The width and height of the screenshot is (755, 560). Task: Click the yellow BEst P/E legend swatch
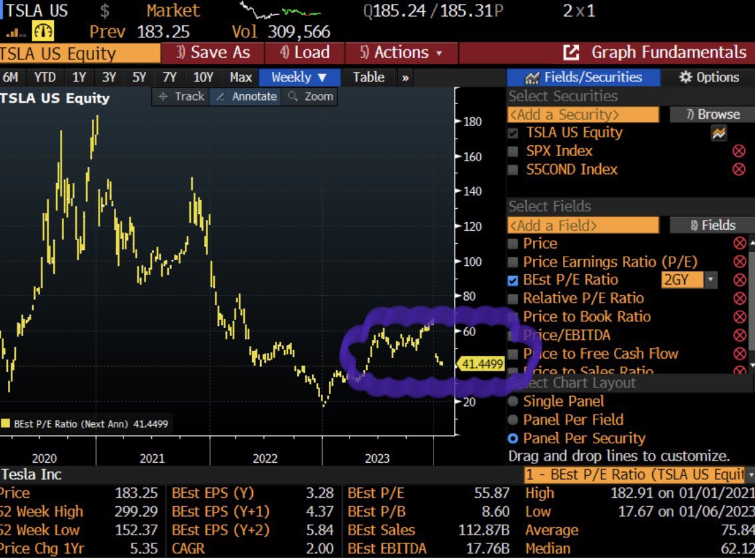click(6, 424)
